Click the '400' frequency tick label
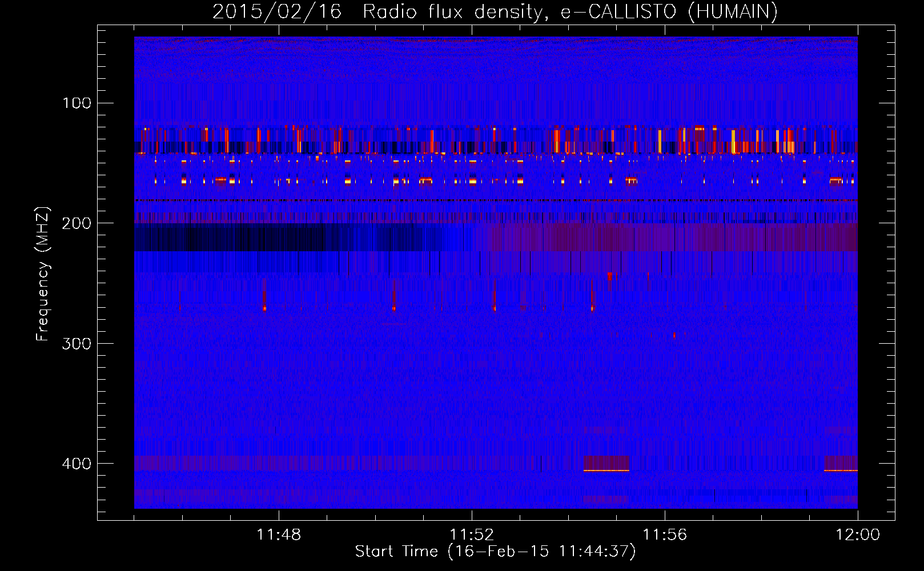This screenshot has width=924, height=571. 77,464
